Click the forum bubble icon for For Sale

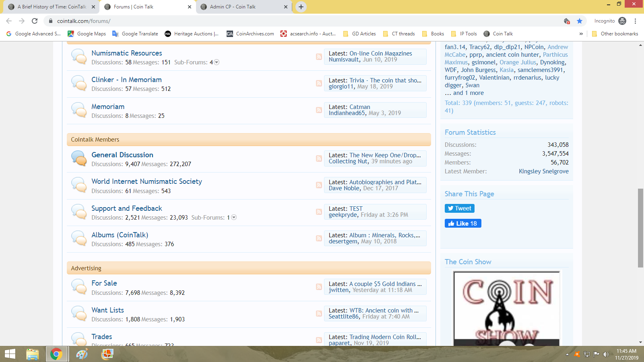pos(79,287)
